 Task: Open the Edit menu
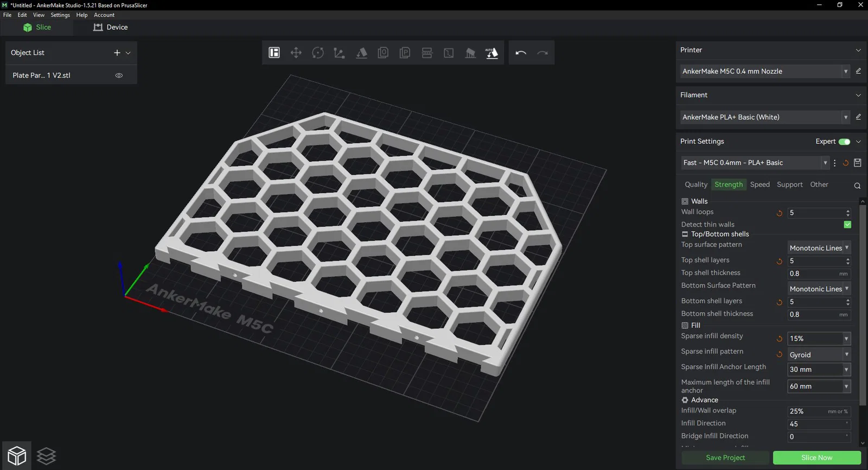click(x=22, y=15)
